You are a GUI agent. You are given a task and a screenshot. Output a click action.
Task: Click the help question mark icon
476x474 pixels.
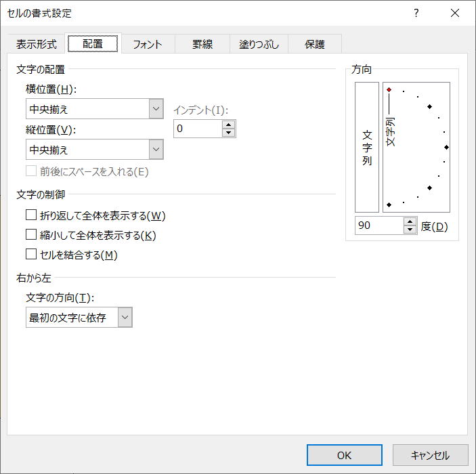[416, 13]
